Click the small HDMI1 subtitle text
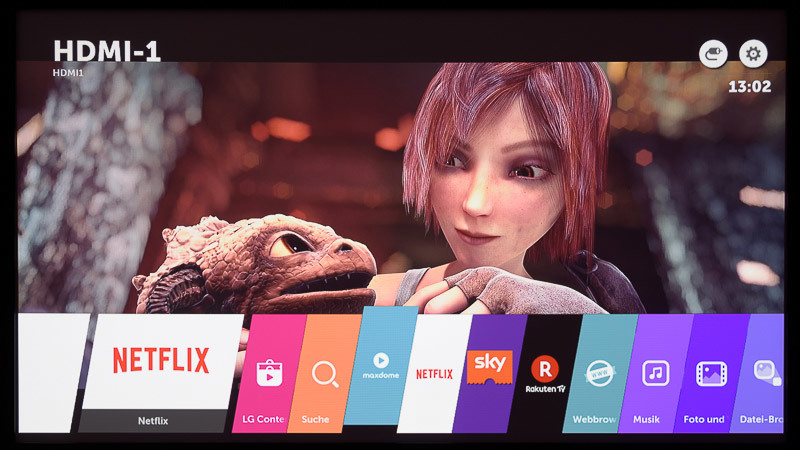Image resolution: width=800 pixels, height=450 pixels. [68, 73]
